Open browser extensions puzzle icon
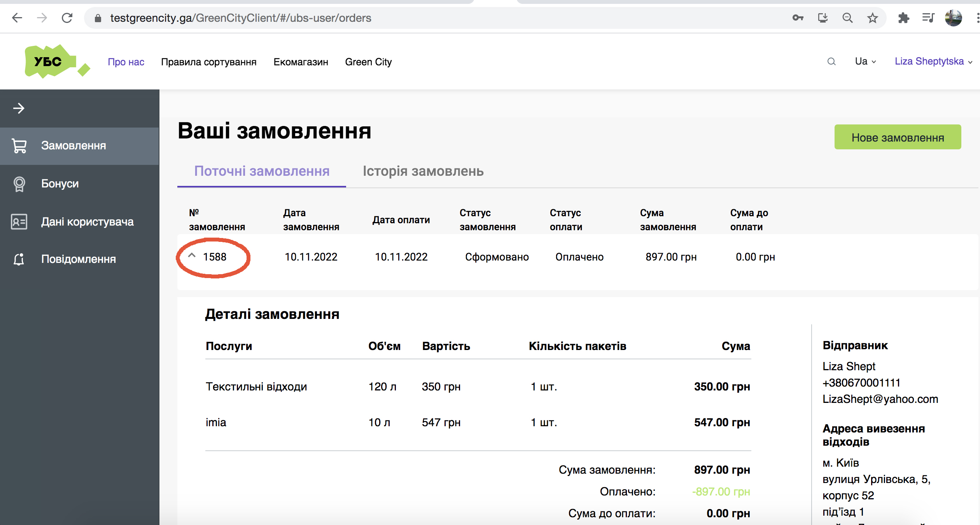The height and width of the screenshot is (525, 980). pyautogui.click(x=904, y=18)
